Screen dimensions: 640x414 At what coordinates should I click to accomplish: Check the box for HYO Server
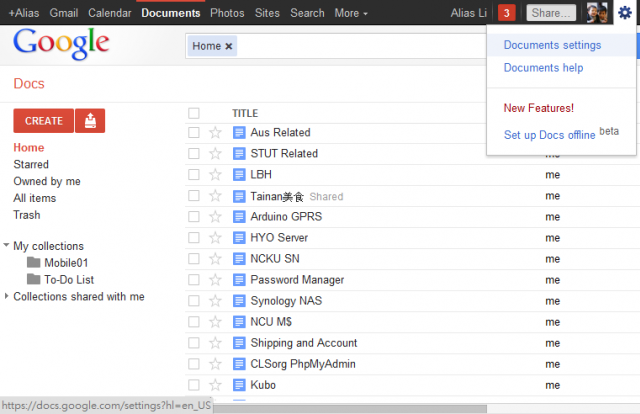click(x=194, y=238)
